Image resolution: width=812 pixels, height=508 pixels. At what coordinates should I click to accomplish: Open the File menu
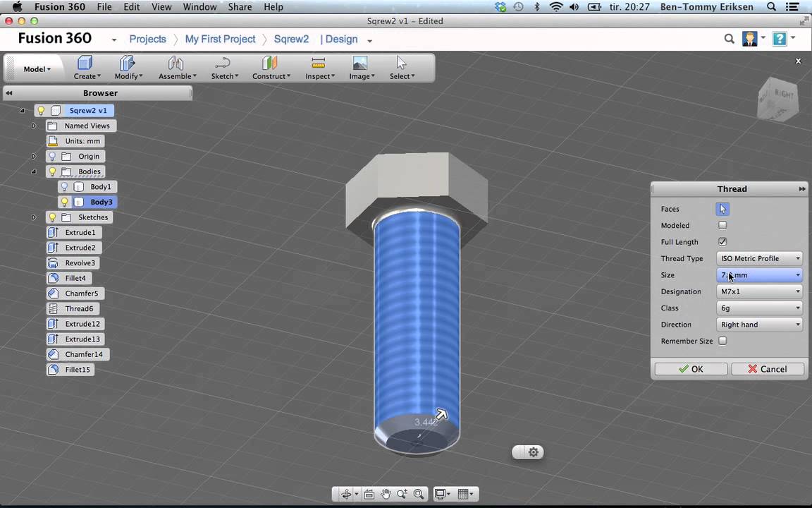[x=104, y=7]
